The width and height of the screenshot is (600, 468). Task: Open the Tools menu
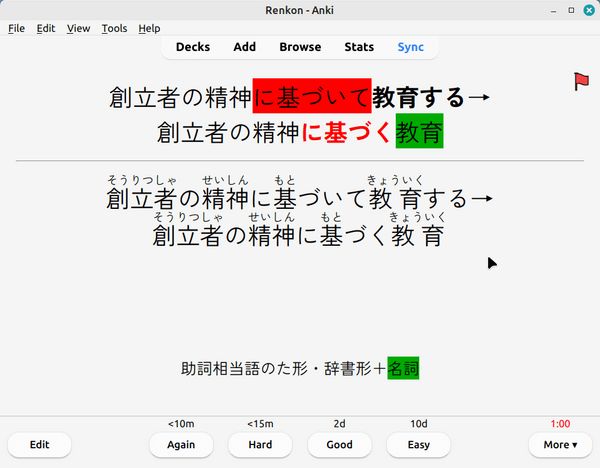[x=114, y=28]
